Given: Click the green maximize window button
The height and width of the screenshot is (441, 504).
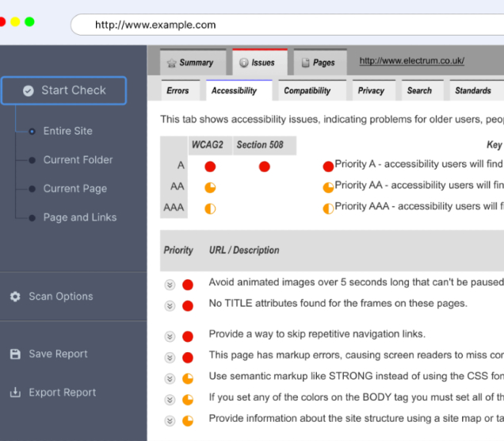Looking at the screenshot, I should pyautogui.click(x=29, y=22).
